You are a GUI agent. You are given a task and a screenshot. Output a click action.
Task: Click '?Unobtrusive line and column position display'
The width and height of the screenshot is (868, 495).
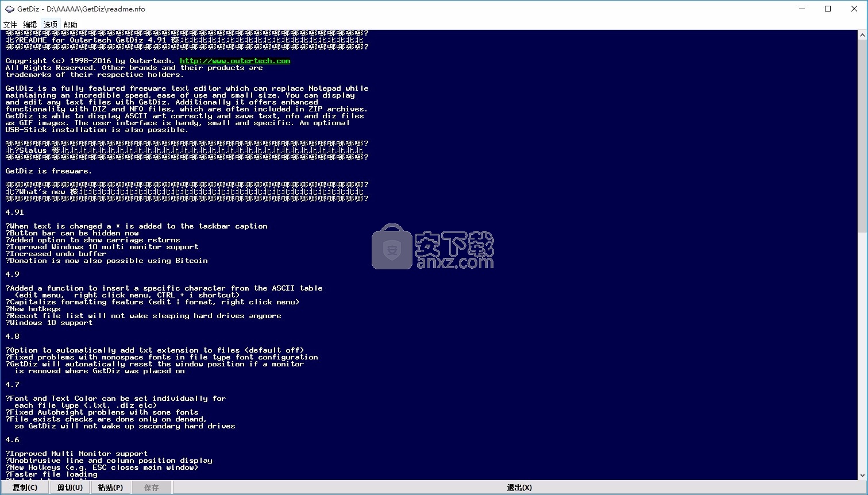109,461
